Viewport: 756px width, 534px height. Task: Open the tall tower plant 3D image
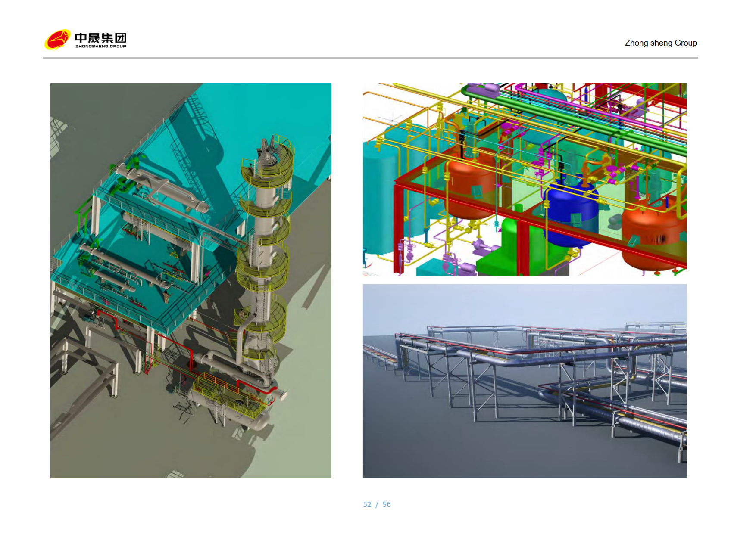click(x=191, y=280)
